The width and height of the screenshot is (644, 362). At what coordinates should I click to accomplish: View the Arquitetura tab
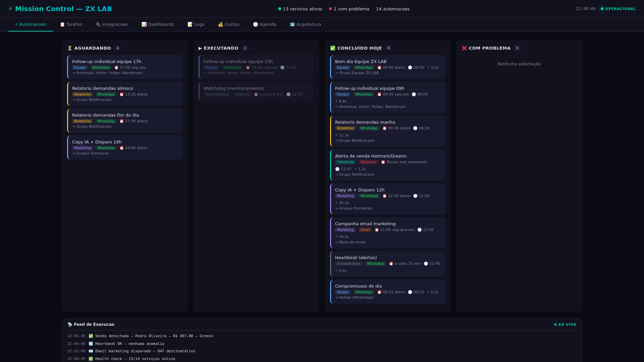305,24
